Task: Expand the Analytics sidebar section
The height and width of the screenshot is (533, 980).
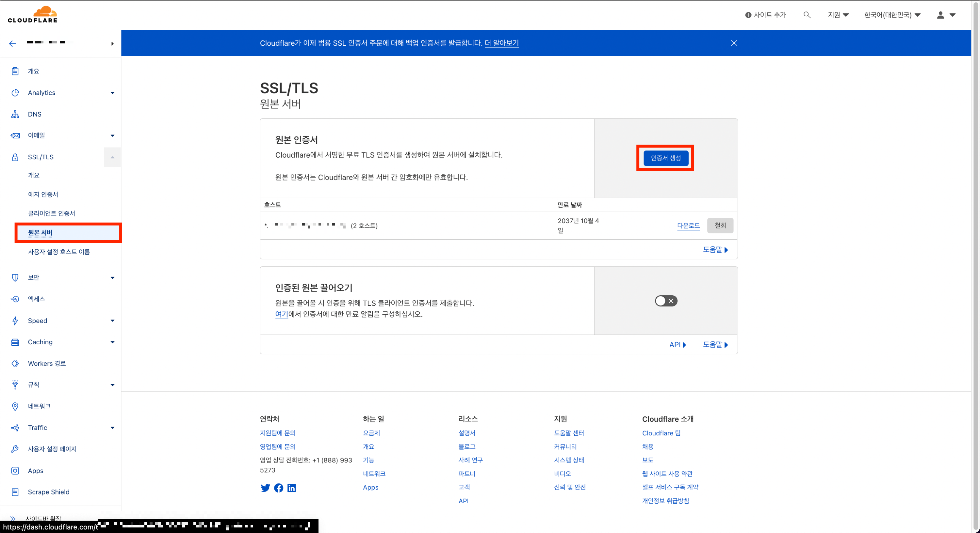Action: 112,93
